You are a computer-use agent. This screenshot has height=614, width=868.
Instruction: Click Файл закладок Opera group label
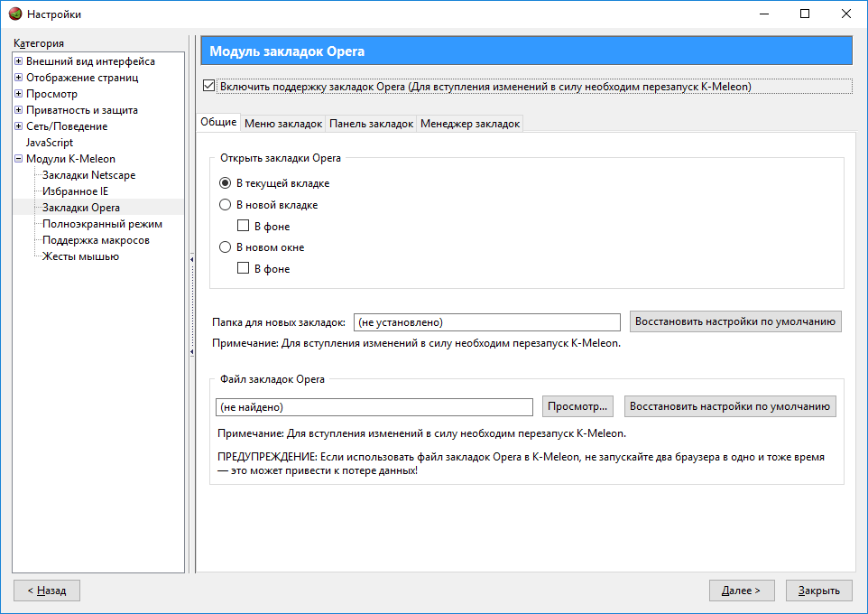(272, 379)
